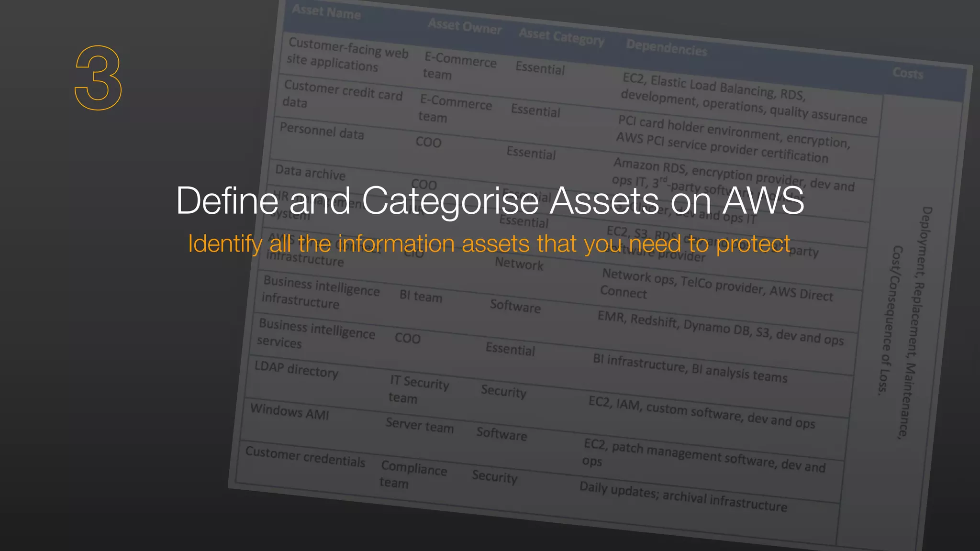Click the 'Network' category cell
The width and height of the screenshot is (980, 551).
pyautogui.click(x=519, y=264)
